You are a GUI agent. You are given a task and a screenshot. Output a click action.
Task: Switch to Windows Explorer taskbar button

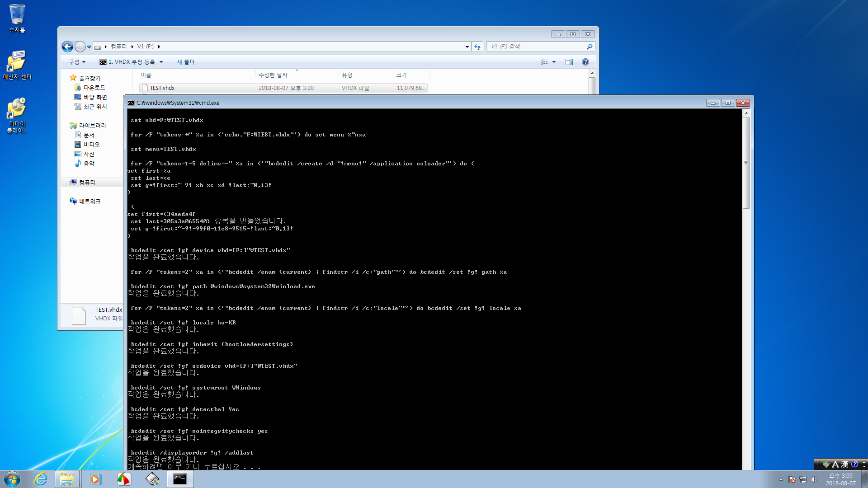67,479
